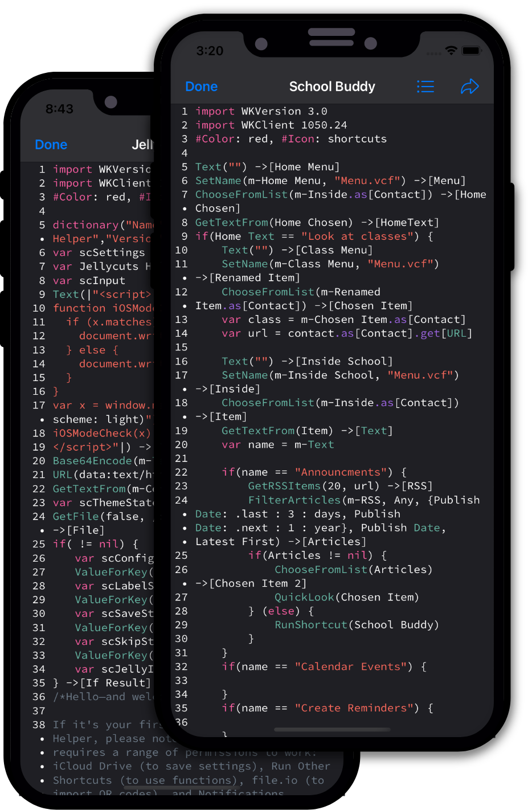Click 'var scLabelS' on back phone line 28

[x=114, y=586]
